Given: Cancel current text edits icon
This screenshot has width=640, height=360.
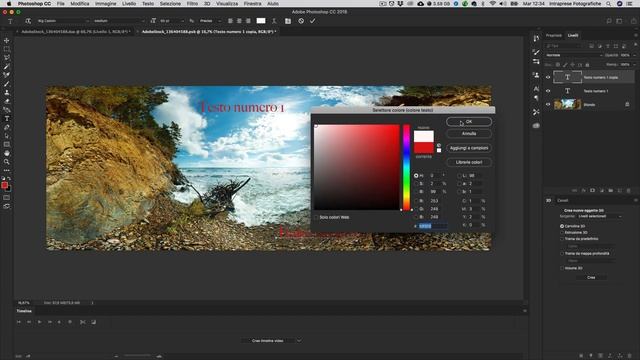Looking at the screenshot, I should click(x=301, y=21).
